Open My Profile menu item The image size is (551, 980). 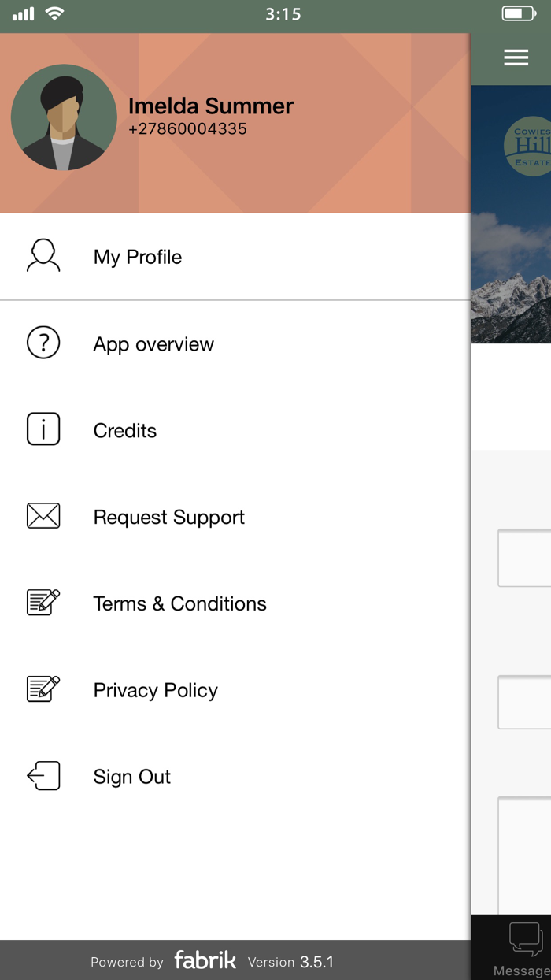138,257
